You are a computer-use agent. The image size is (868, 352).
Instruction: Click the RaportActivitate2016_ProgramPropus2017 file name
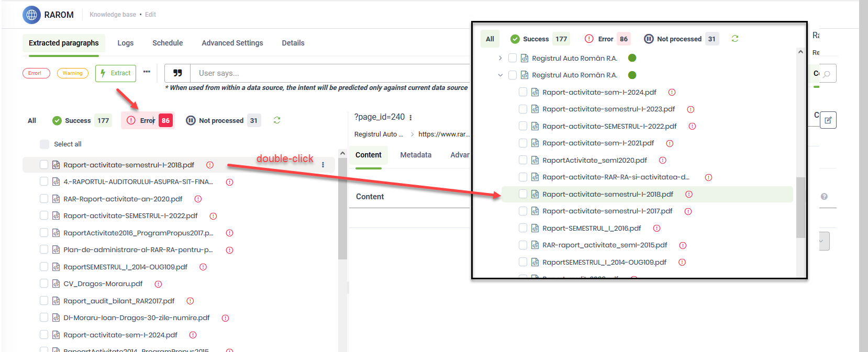click(138, 233)
